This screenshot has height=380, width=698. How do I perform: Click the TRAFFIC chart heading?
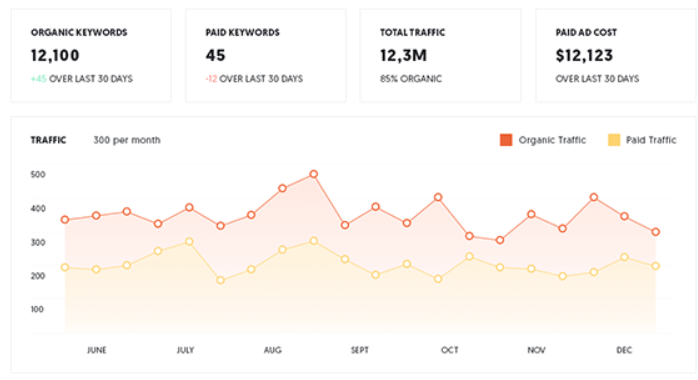(x=48, y=140)
